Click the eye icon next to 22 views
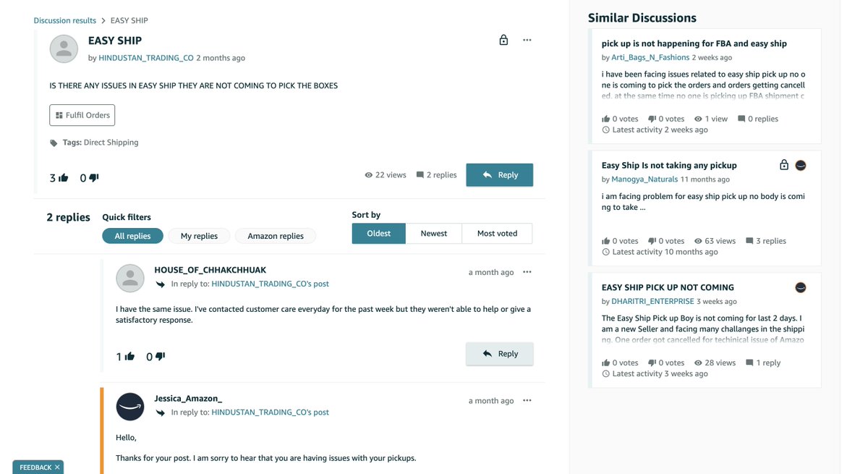Viewport: 868px width, 474px height. (369, 175)
